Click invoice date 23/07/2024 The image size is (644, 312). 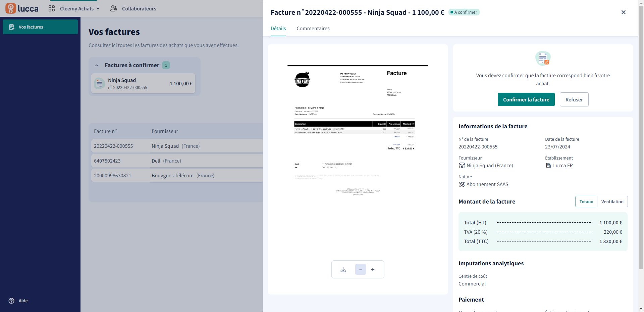point(557,147)
